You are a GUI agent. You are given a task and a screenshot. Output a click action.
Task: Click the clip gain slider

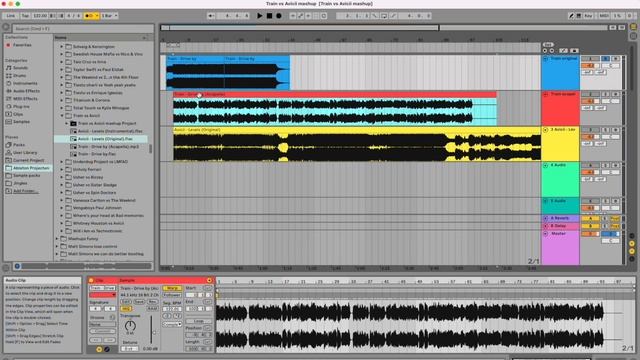point(151,330)
